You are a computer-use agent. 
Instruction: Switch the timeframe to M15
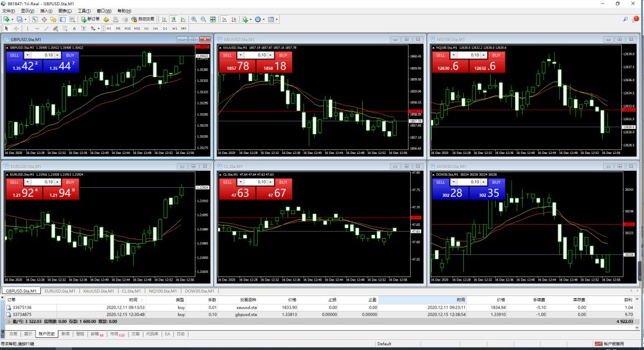127,29
